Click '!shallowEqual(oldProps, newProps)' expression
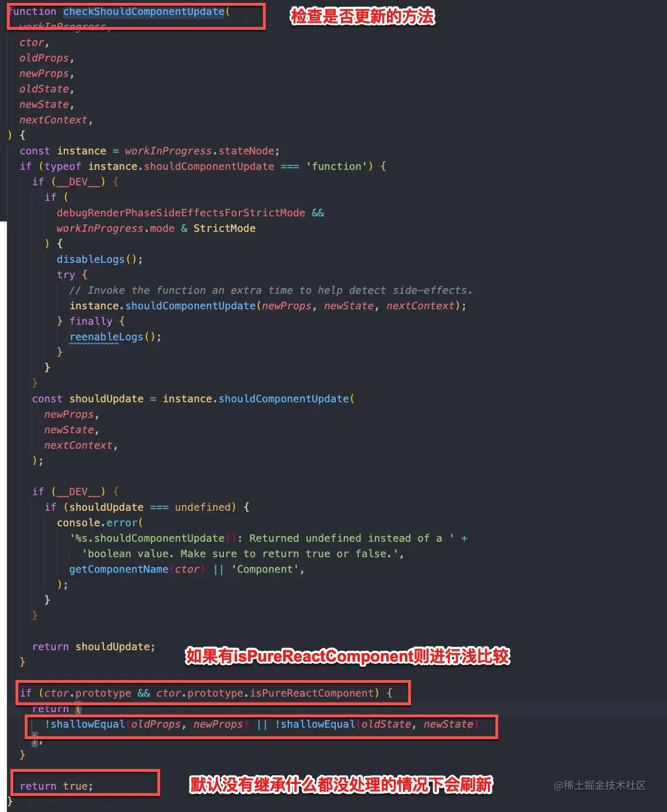This screenshot has width=667, height=812. (146, 724)
